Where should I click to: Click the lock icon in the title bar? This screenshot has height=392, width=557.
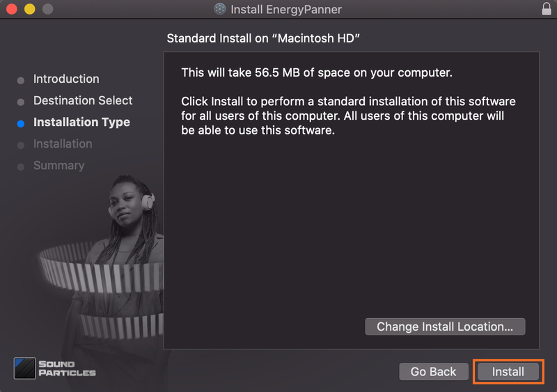[x=546, y=9]
